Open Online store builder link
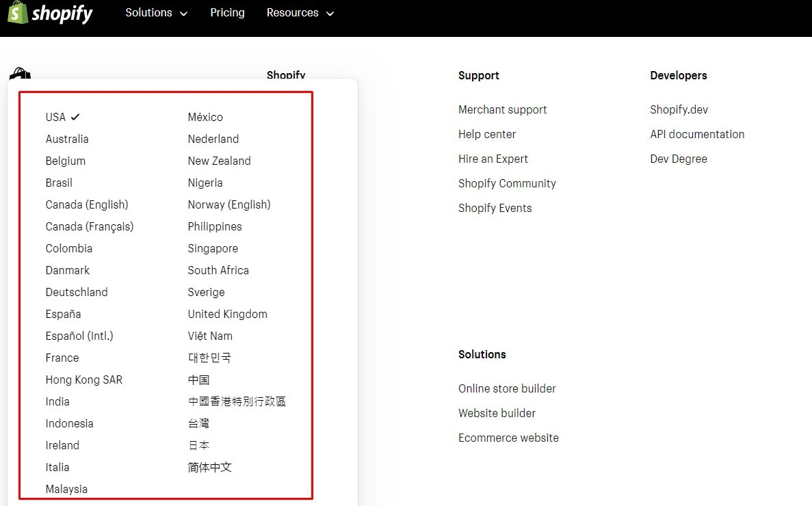Image resolution: width=812 pixels, height=506 pixels. point(507,388)
